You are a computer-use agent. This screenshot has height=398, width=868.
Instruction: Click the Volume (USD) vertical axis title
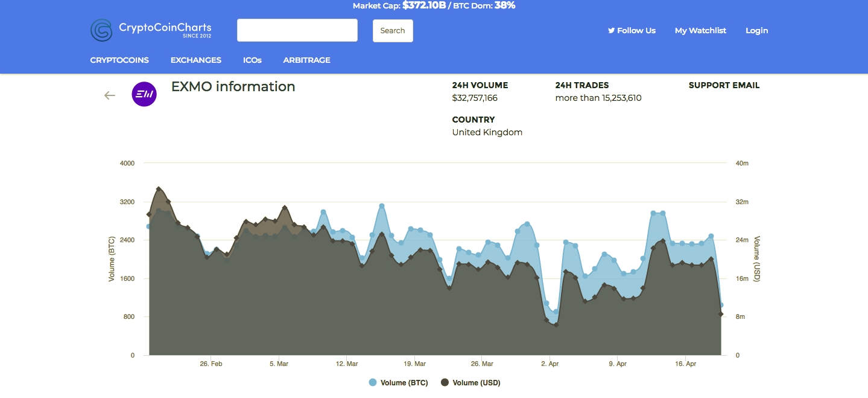(x=757, y=259)
